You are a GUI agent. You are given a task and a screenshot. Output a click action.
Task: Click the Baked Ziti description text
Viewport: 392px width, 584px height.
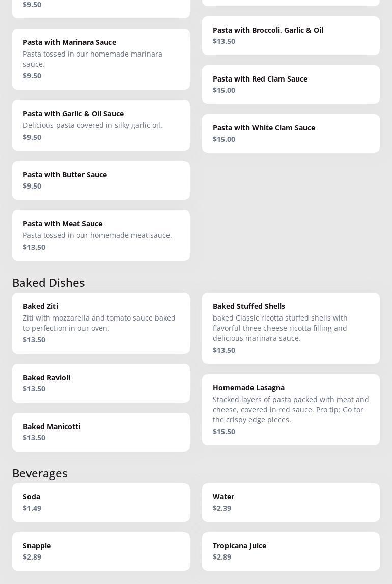tap(99, 323)
